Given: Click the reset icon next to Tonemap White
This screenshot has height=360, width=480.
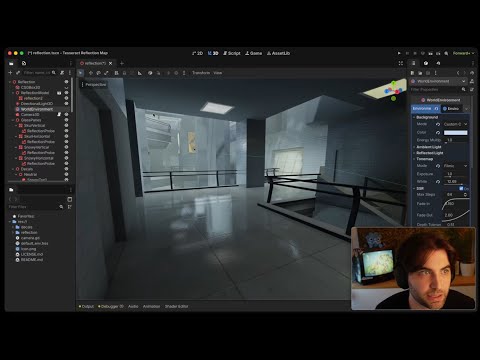Looking at the screenshot, I should click(438, 182).
